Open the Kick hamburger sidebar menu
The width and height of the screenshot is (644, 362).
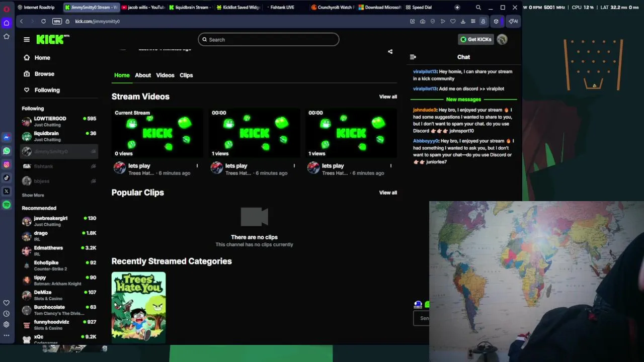coord(27,39)
